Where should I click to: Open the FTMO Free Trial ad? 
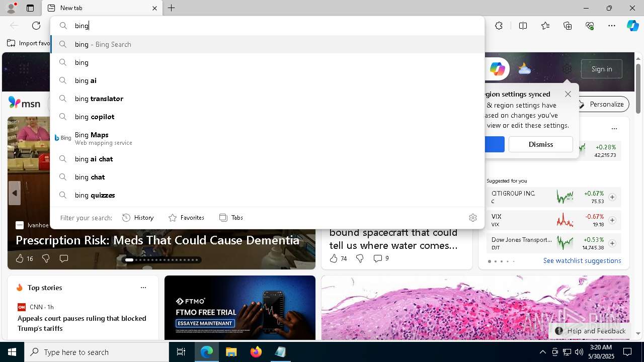point(240,308)
